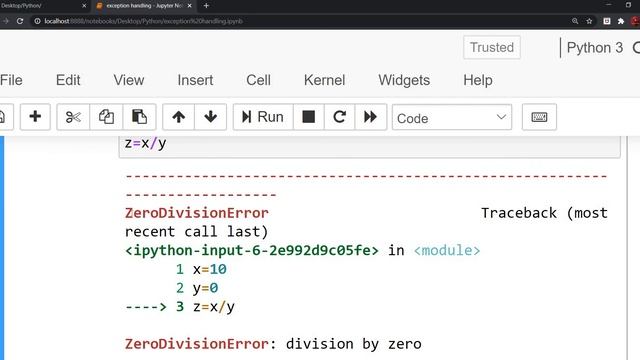Image resolution: width=640 pixels, height=360 pixels.
Task: Open the Edit menu
Action: click(x=68, y=80)
